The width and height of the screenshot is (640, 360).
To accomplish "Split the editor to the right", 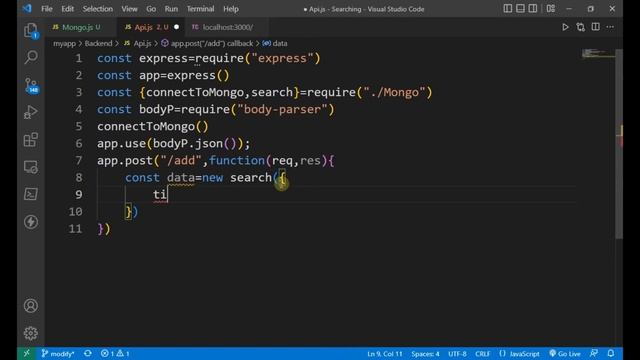I will (596, 27).
